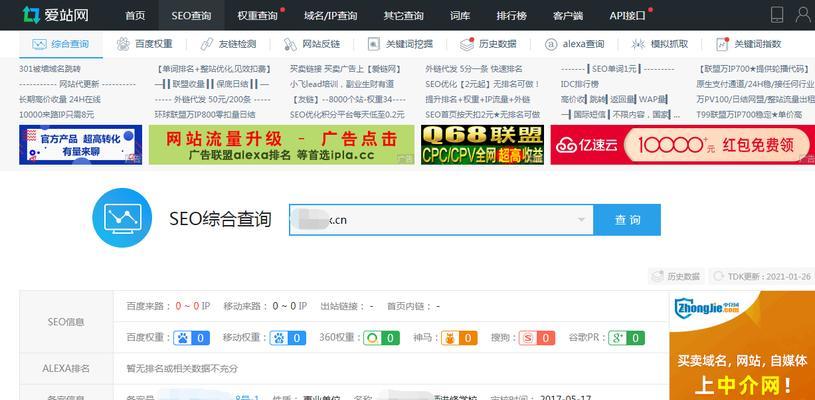815x400 pixels.
Task: Click the ALEXA排名 row label
Action: click(x=66, y=368)
